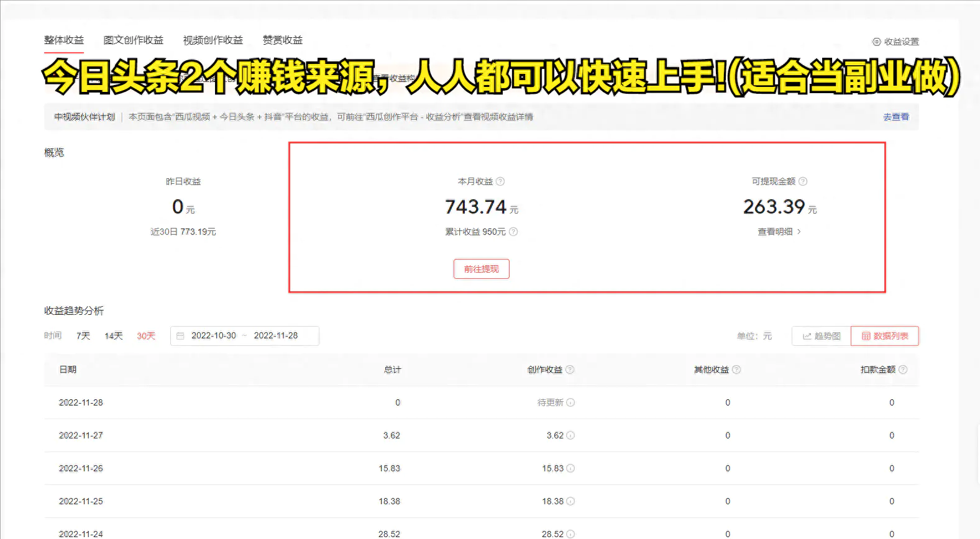The height and width of the screenshot is (539, 980).
Task: Click start date 2022-10-30 field
Action: click(x=214, y=335)
